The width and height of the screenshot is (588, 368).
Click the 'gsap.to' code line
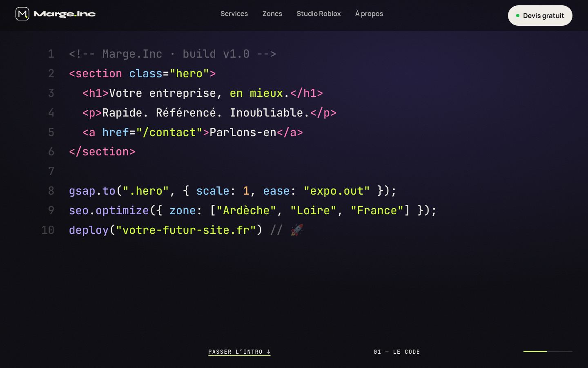coord(233,191)
